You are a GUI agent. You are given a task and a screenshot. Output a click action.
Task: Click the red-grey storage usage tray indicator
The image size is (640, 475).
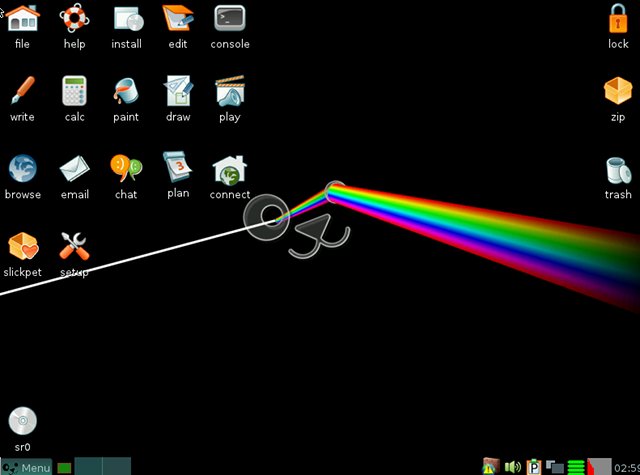click(x=599, y=466)
